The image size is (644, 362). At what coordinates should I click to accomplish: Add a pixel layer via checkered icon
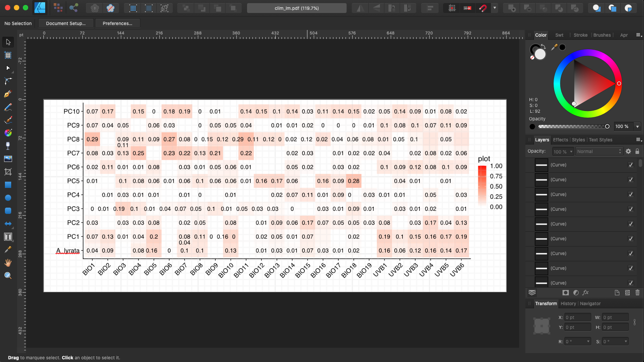[627, 293]
